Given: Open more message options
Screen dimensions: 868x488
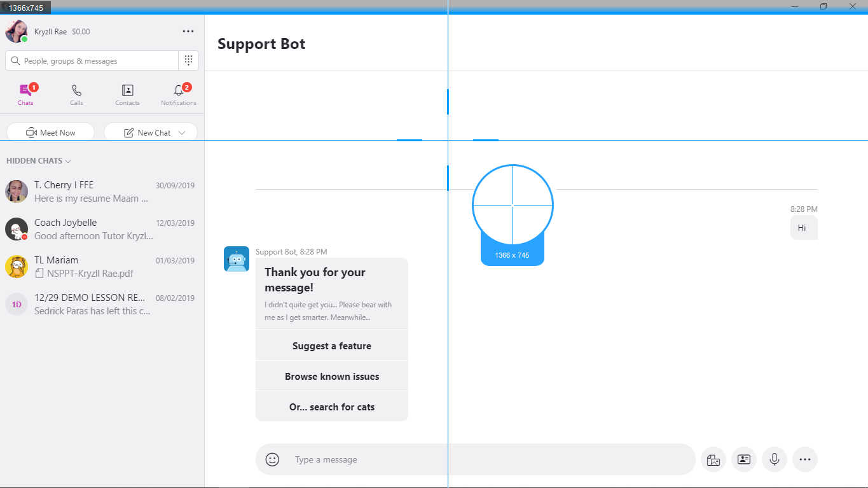Looking at the screenshot, I should point(805,459).
